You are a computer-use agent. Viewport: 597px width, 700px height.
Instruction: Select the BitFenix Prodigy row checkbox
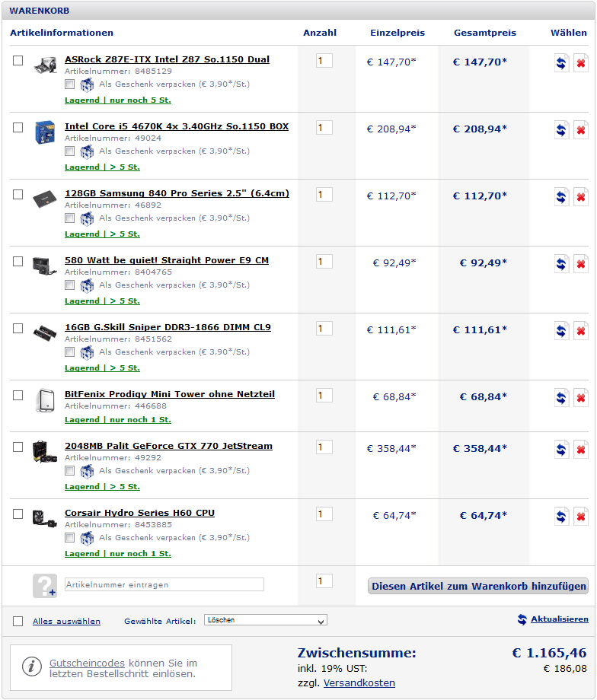click(x=18, y=395)
